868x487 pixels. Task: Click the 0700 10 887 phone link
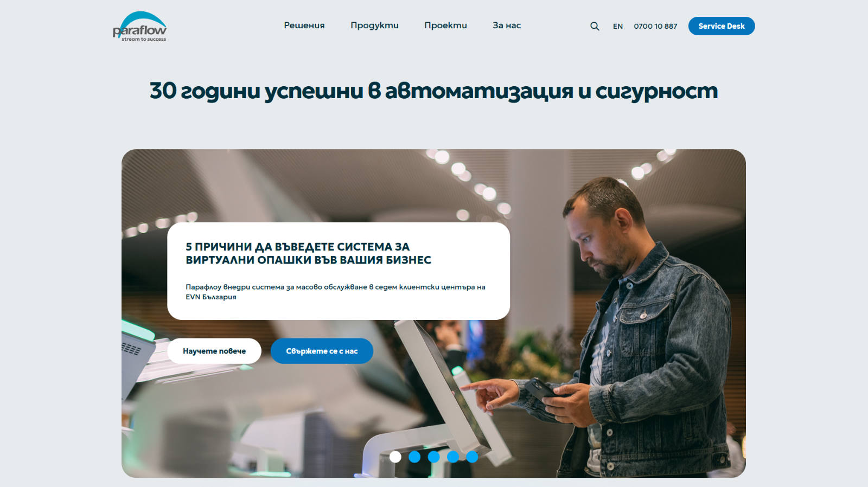[x=655, y=26]
